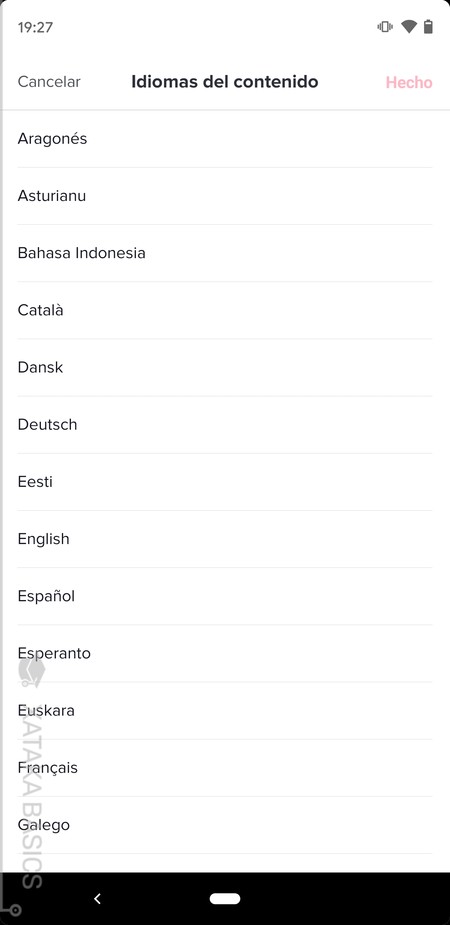Choose Asturianu from the list

(225, 196)
